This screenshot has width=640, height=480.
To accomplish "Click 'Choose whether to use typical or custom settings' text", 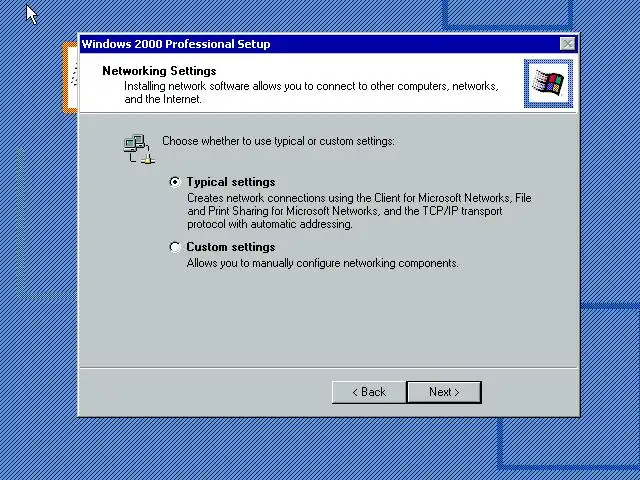I will coord(278,141).
